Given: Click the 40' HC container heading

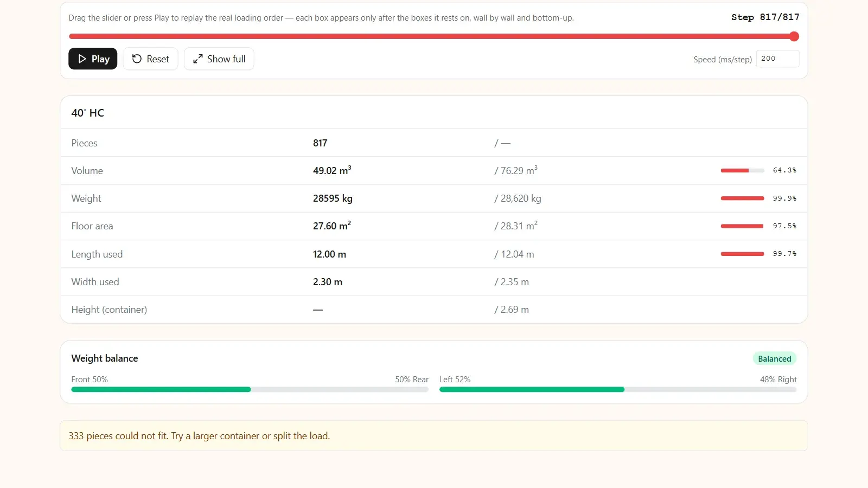Looking at the screenshot, I should pos(88,113).
